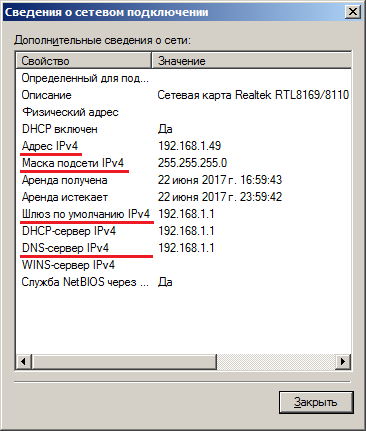This screenshot has height=431, width=366.
Task: Click the Свойство column header
Action: tap(84, 61)
